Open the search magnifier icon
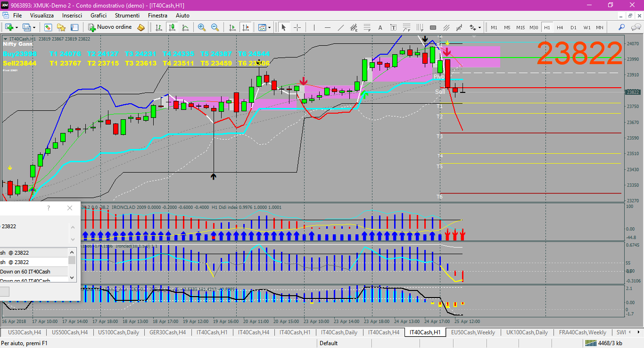644x348 pixels. click(x=621, y=27)
